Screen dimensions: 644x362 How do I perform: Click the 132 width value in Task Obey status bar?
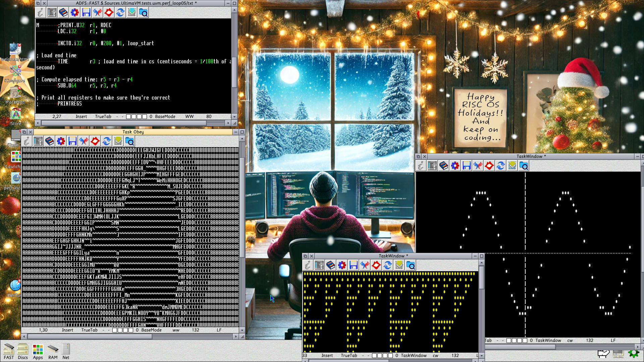tap(196, 330)
